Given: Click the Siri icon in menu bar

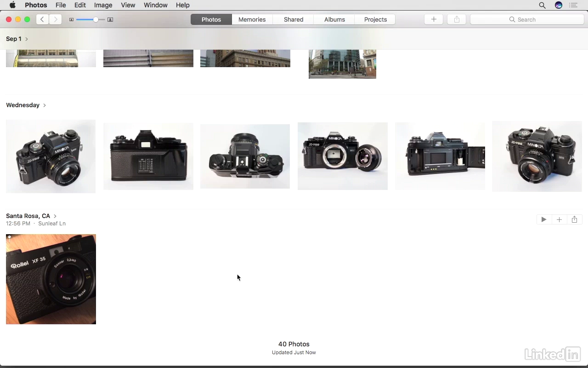Looking at the screenshot, I should pyautogui.click(x=559, y=5).
